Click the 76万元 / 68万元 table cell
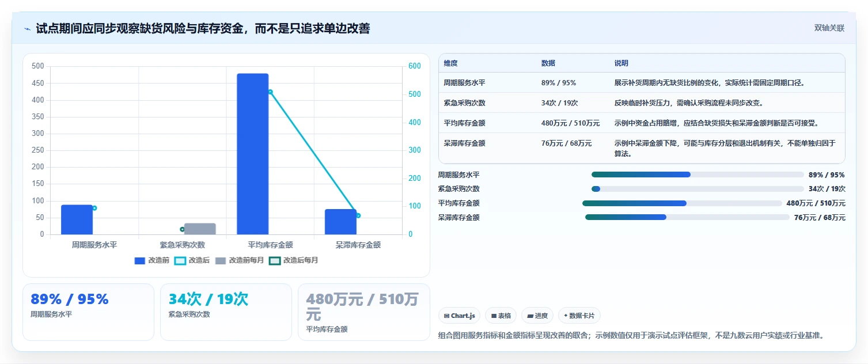The image size is (868, 364). click(x=567, y=143)
